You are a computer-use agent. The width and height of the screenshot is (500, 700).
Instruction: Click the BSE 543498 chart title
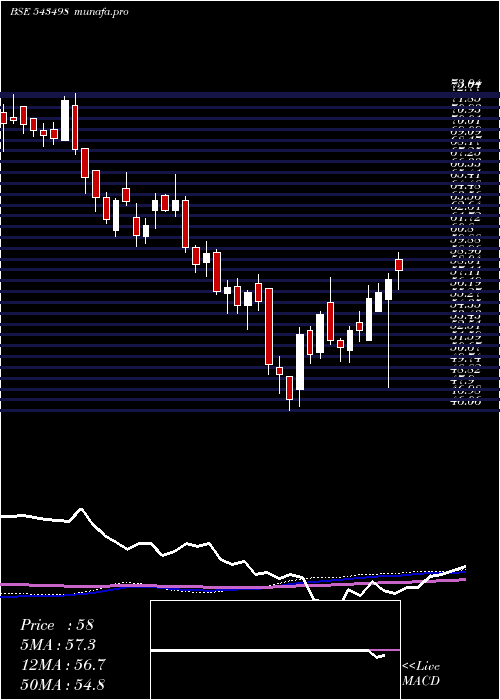39,12
